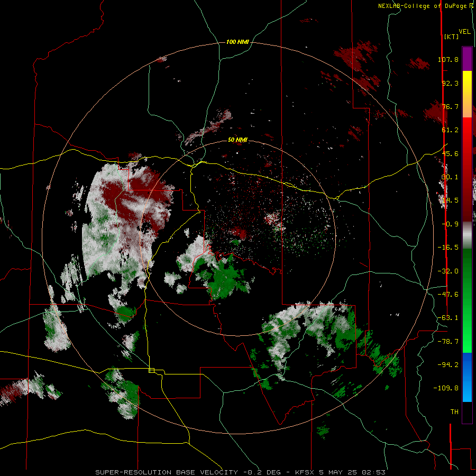Click the 100 NMI range ring label
Screen dimensions: 476x476
(237, 42)
